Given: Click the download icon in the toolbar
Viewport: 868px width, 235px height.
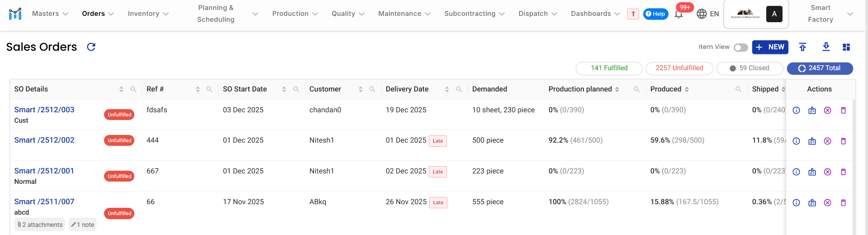Looking at the screenshot, I should click(826, 47).
